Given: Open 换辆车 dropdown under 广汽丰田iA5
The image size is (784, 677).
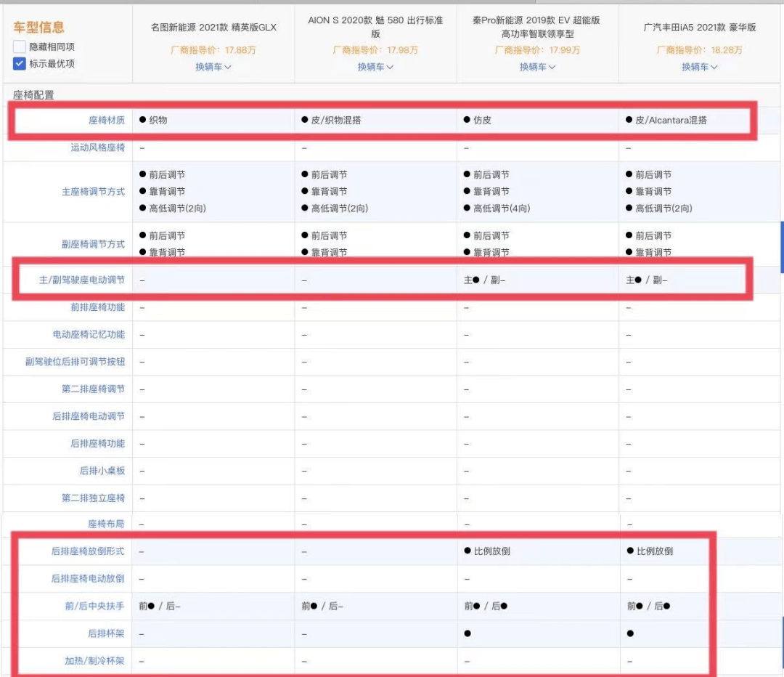Looking at the screenshot, I should 700,67.
